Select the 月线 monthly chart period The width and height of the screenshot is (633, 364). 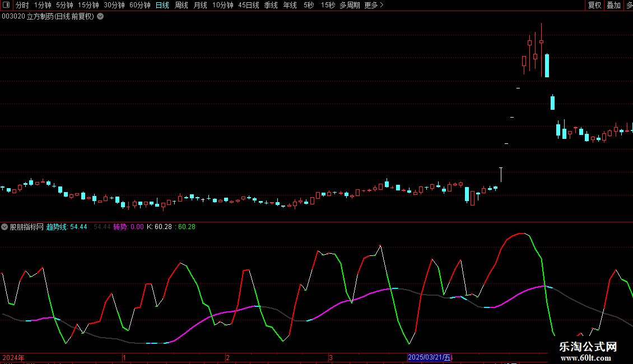200,5
